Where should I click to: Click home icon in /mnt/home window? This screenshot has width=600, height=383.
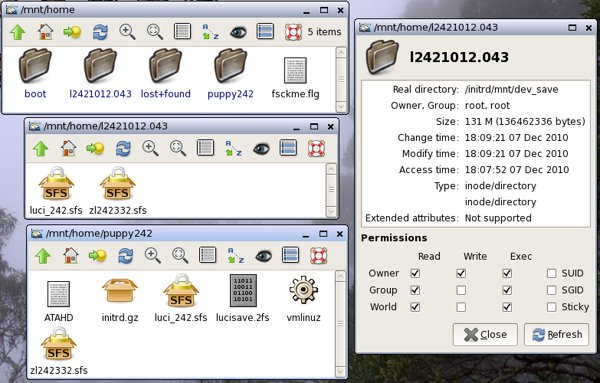point(45,32)
